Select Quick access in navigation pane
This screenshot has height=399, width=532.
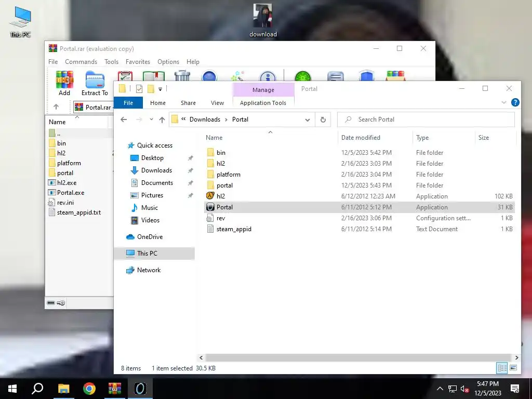tap(155, 145)
